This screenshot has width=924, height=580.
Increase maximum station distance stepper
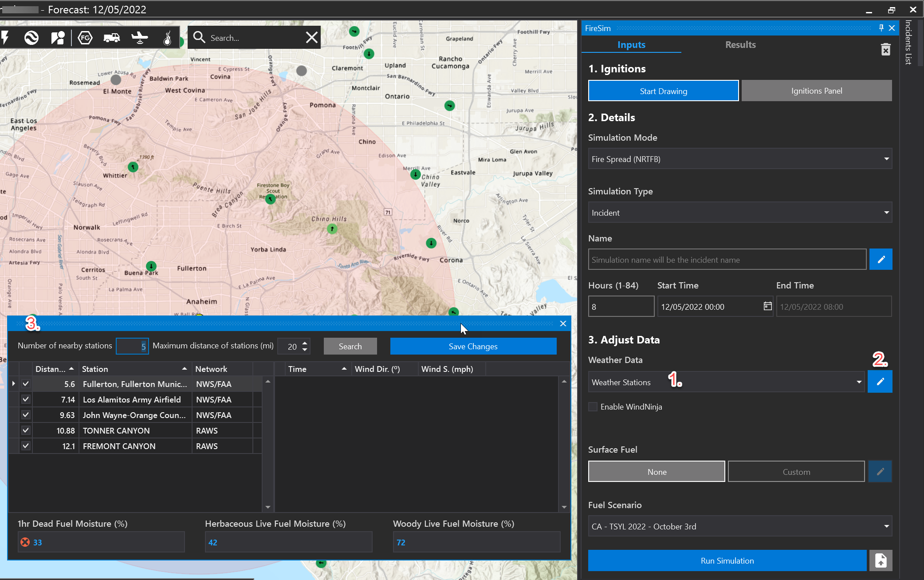(x=305, y=343)
